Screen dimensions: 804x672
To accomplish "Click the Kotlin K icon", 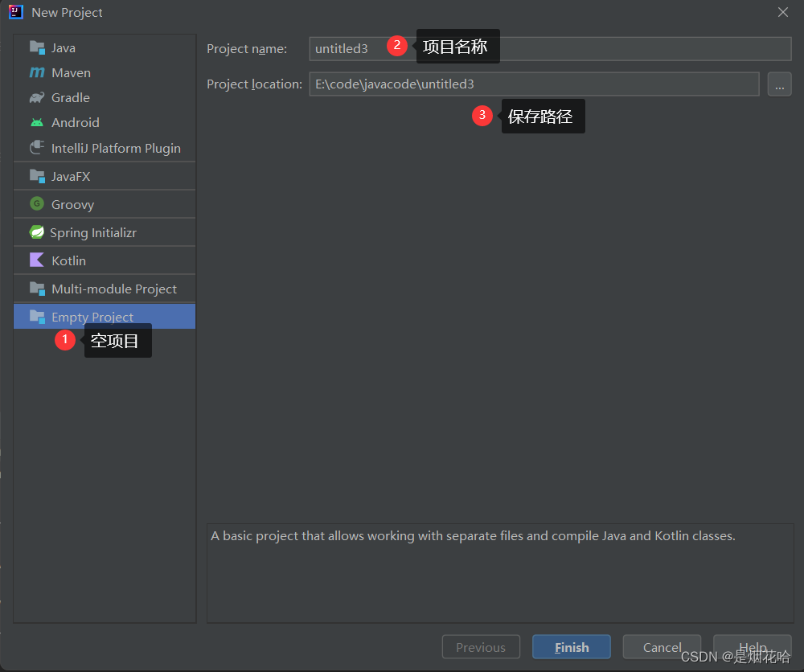I will 37,260.
